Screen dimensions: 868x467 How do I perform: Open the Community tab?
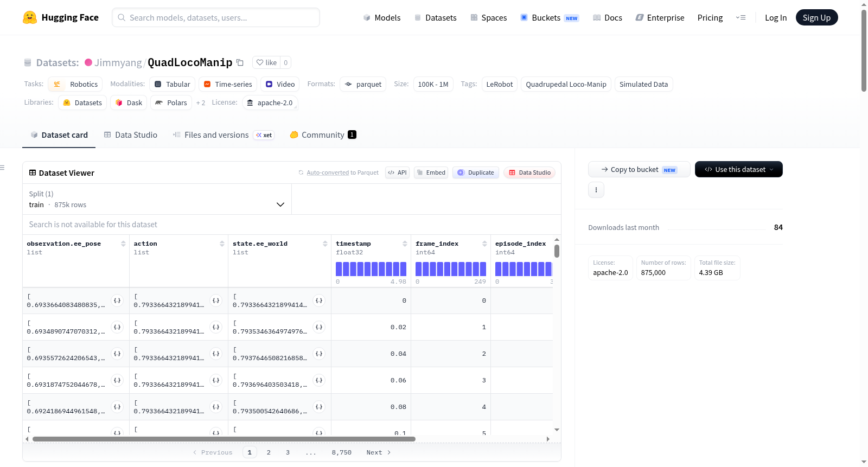323,135
